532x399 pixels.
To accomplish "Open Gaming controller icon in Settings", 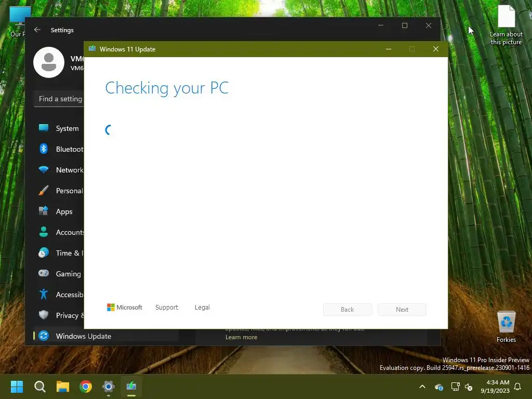I will click(44, 273).
